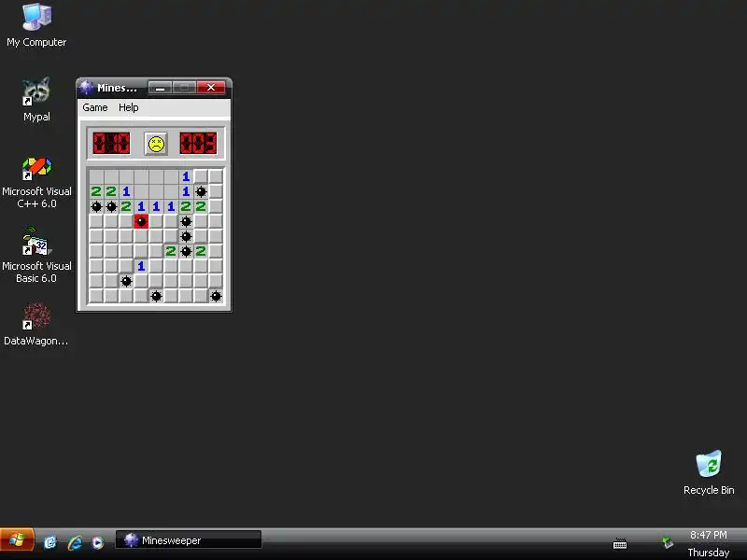Click the green 2 right of the mine flanked by 2s
This screenshot has width=747, height=560.
click(x=201, y=251)
